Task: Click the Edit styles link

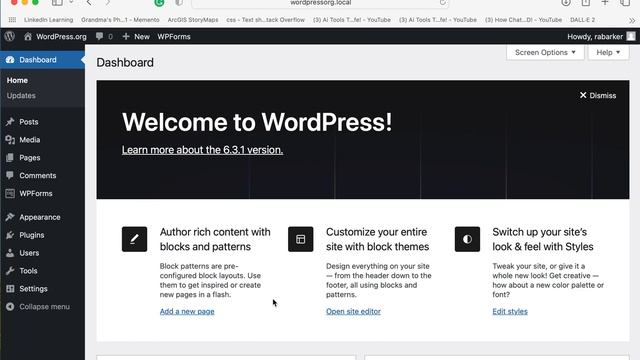Action: point(510,311)
